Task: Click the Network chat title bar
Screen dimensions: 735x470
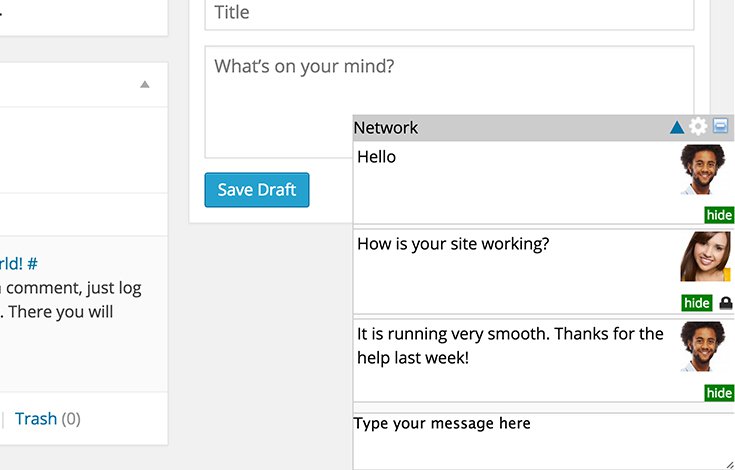Action: pos(500,128)
